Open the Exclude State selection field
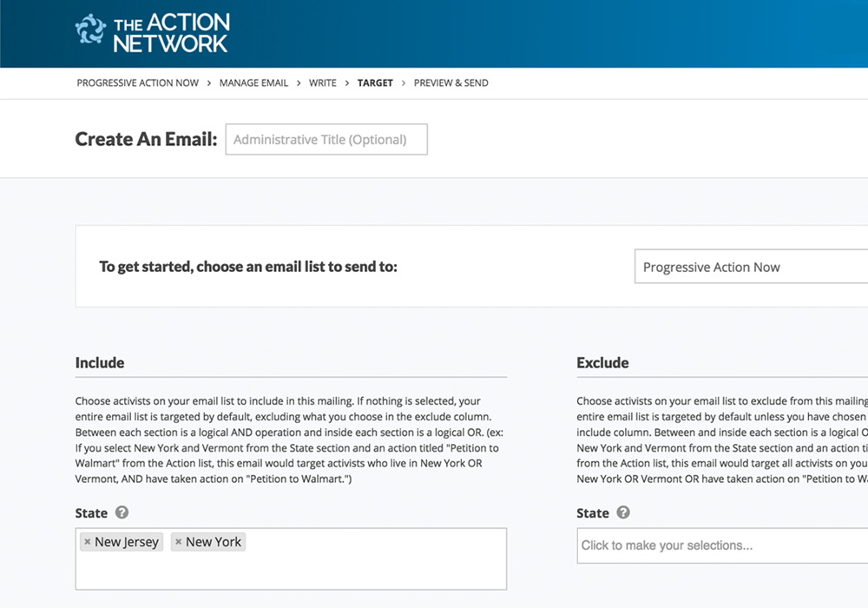The image size is (868, 608). 722,545
